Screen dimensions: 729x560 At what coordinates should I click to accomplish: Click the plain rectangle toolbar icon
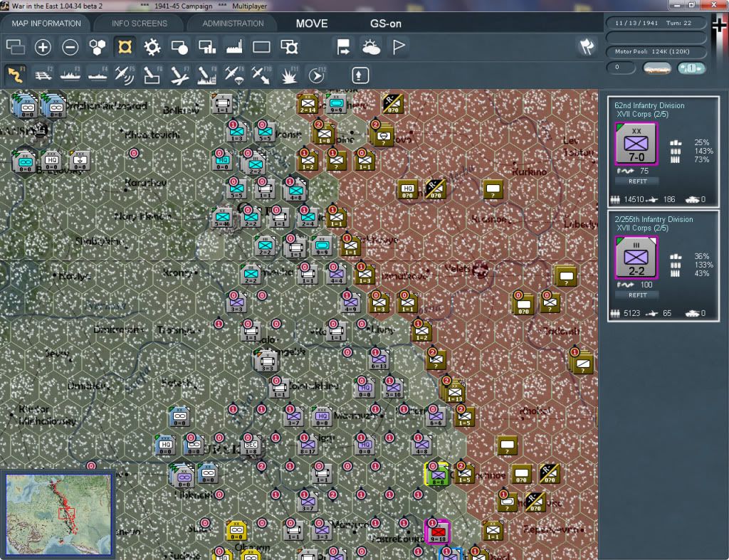(261, 47)
